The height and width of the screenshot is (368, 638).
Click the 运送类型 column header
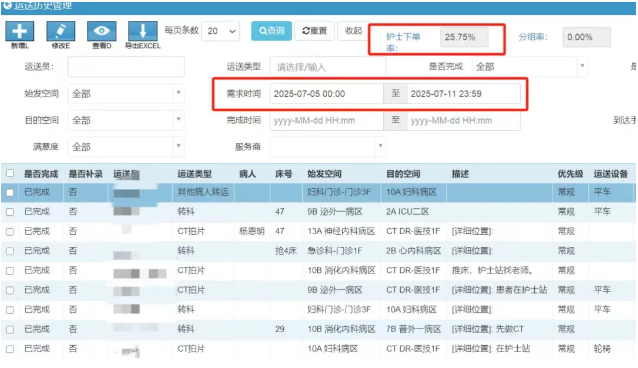click(x=194, y=174)
